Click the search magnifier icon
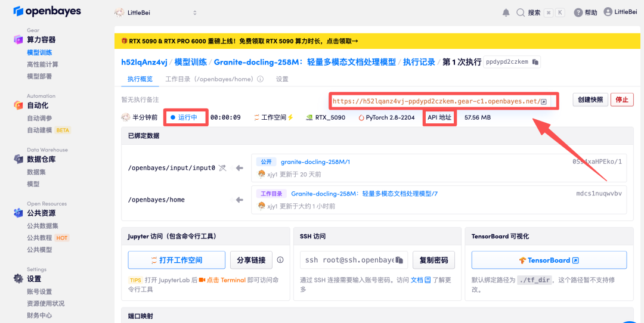The width and height of the screenshot is (644, 323). pyautogui.click(x=521, y=13)
